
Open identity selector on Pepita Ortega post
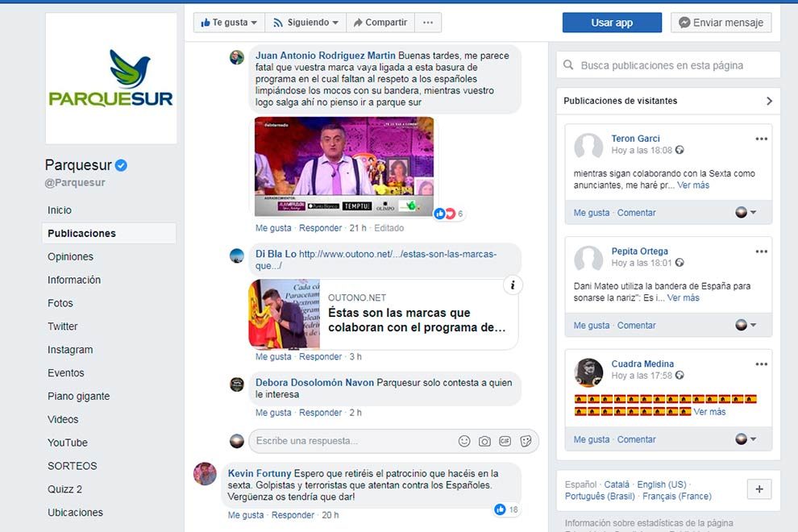(x=746, y=325)
